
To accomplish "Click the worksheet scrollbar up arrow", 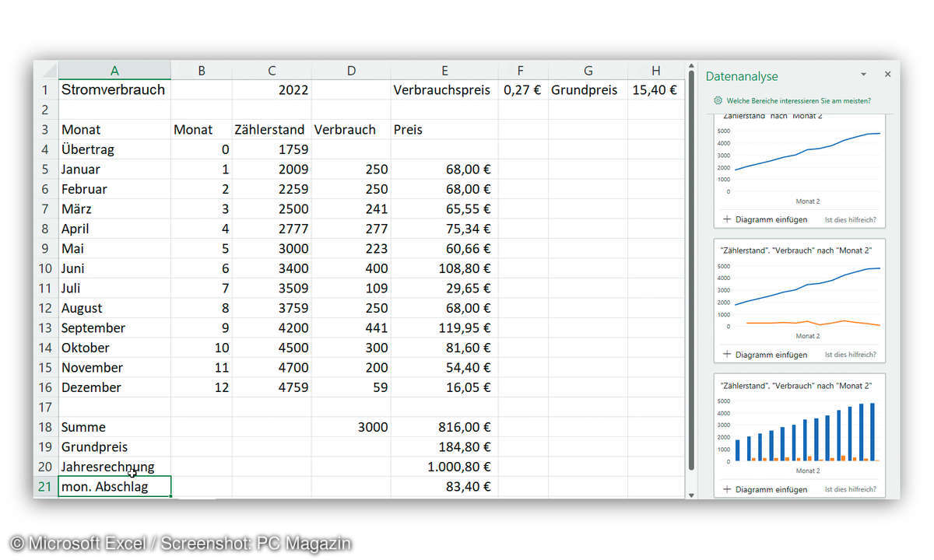I will click(x=690, y=66).
